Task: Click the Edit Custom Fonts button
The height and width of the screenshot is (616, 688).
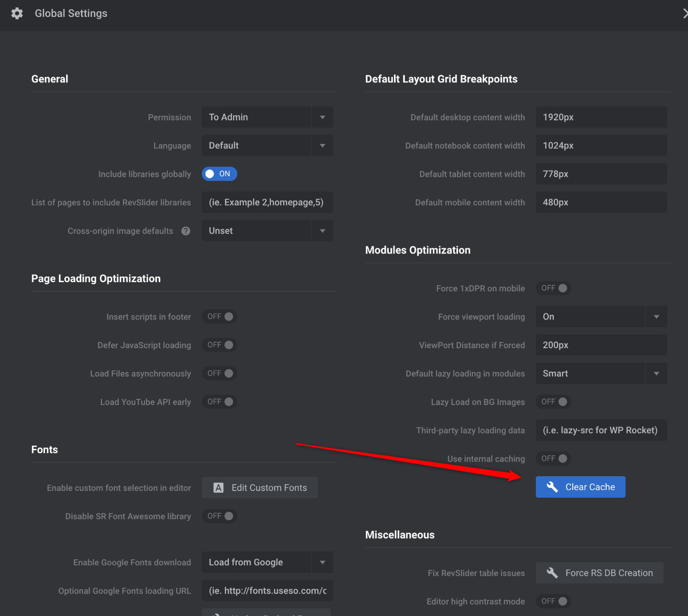Action: [x=260, y=488]
